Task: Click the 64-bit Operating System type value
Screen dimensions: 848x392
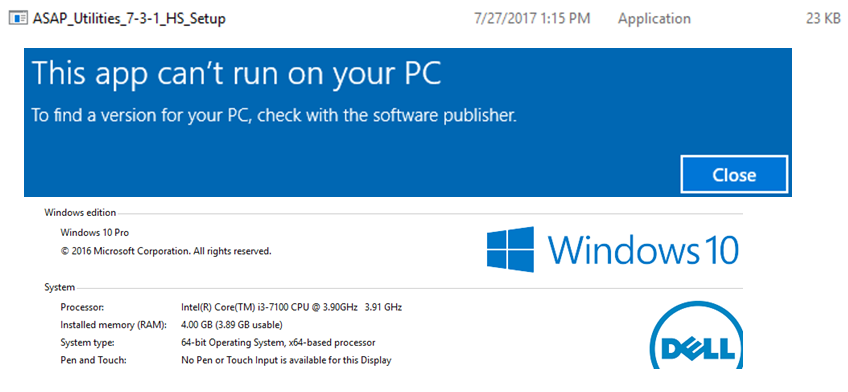Action: [x=278, y=342]
